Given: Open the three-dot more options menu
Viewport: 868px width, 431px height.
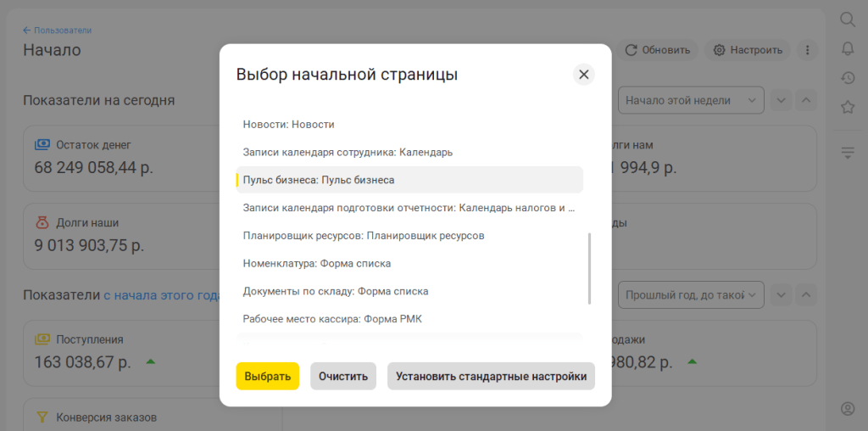Looking at the screenshot, I should [x=807, y=50].
